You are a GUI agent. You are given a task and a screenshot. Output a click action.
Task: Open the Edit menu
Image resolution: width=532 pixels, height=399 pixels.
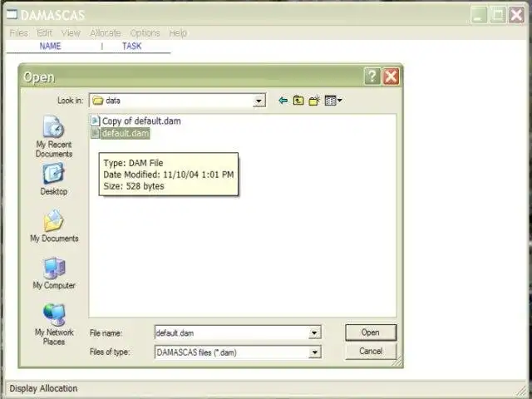click(x=44, y=33)
